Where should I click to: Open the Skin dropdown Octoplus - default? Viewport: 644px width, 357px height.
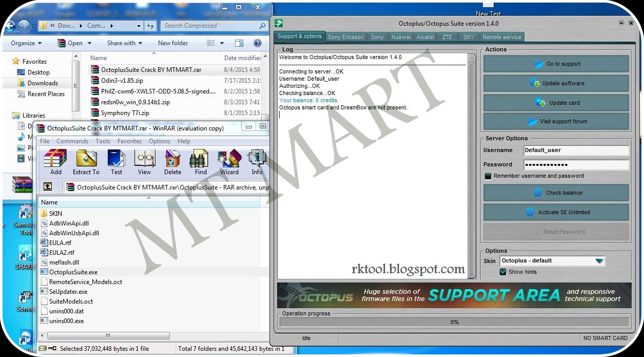(552, 261)
